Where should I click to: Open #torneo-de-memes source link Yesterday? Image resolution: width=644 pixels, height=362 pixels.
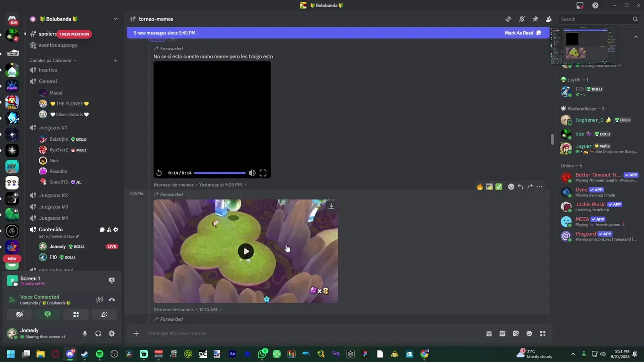click(x=200, y=185)
